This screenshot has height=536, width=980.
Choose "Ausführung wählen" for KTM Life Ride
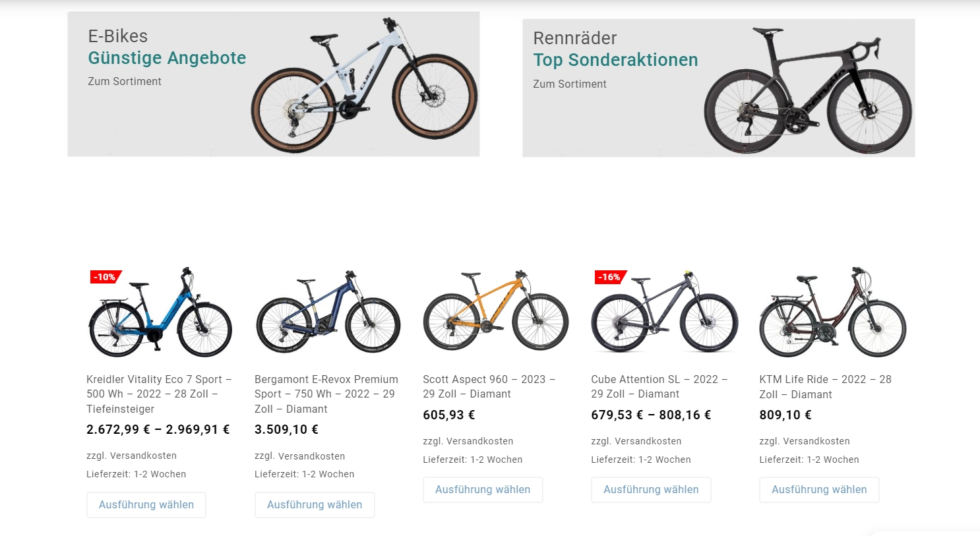point(819,490)
